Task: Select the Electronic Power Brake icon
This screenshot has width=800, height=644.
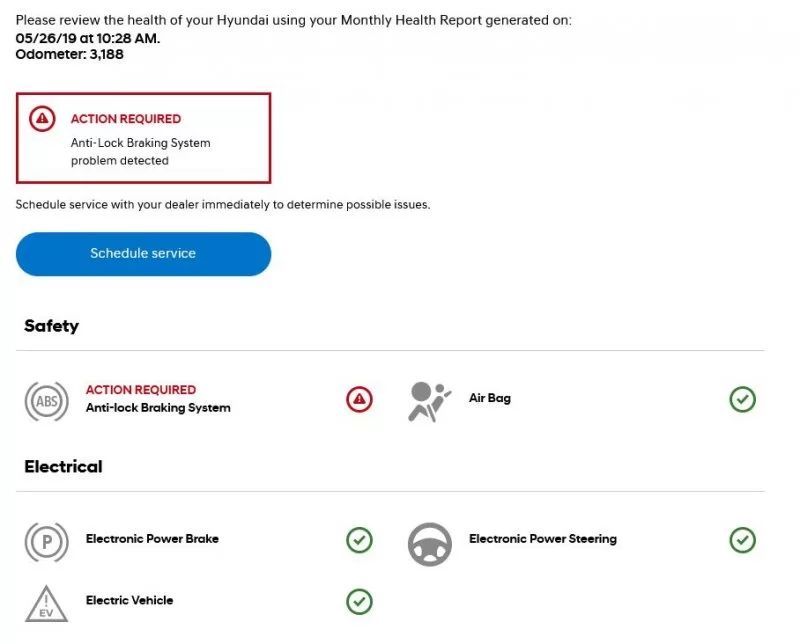Action: [46, 542]
